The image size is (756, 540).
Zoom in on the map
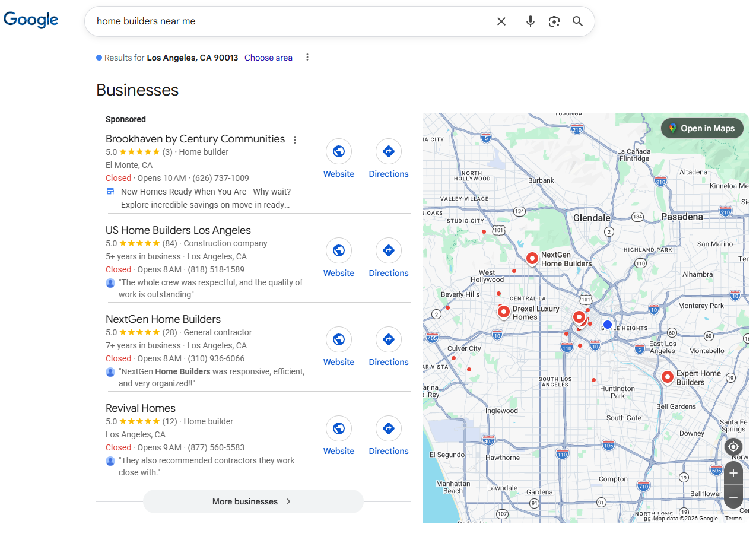(x=733, y=473)
